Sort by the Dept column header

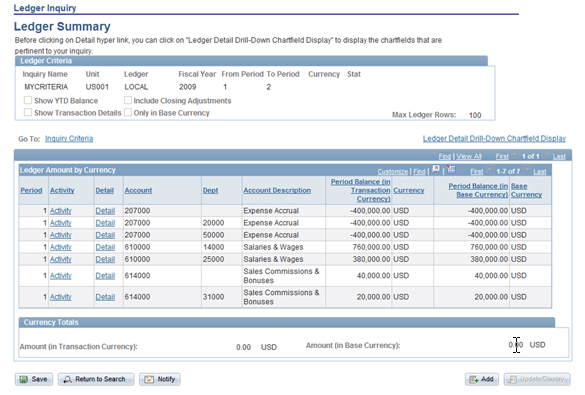pos(210,190)
